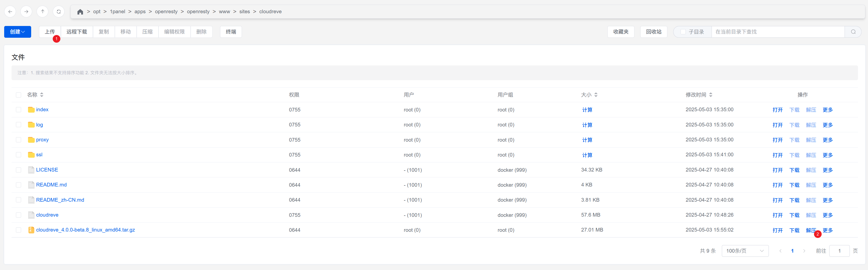Check the cloudreve tar.gz row checkbox

pos(19,230)
